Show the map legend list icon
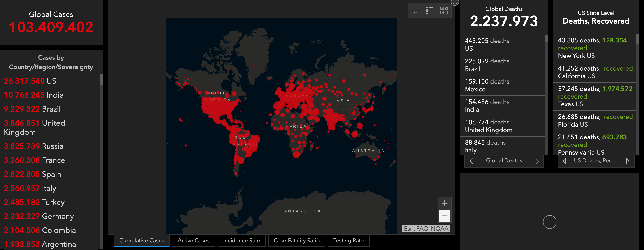 [429, 10]
